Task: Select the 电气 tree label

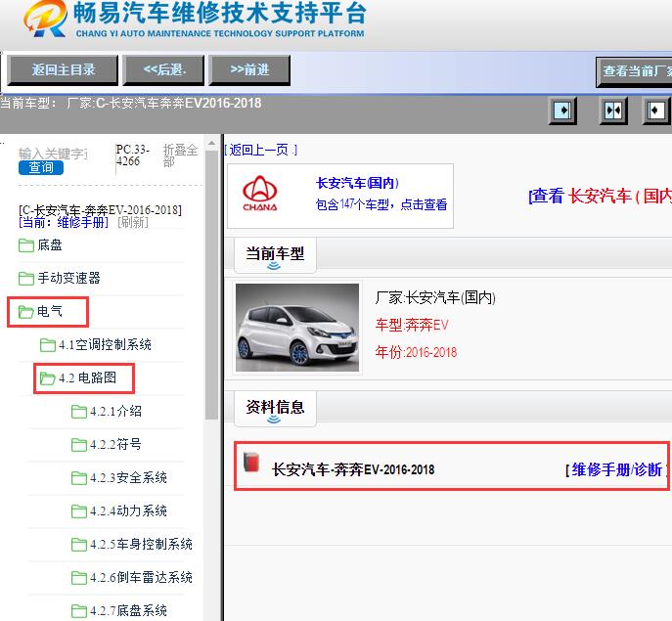Action: 50,312
